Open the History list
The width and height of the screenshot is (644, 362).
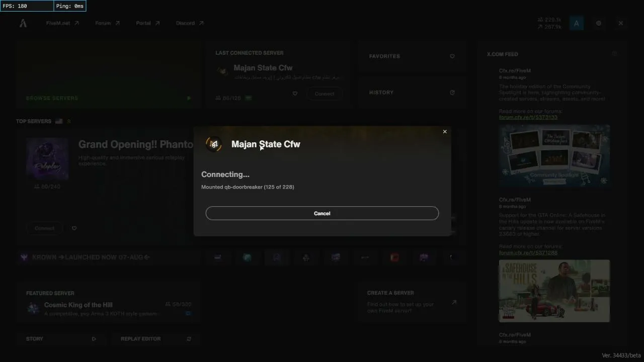[412, 93]
